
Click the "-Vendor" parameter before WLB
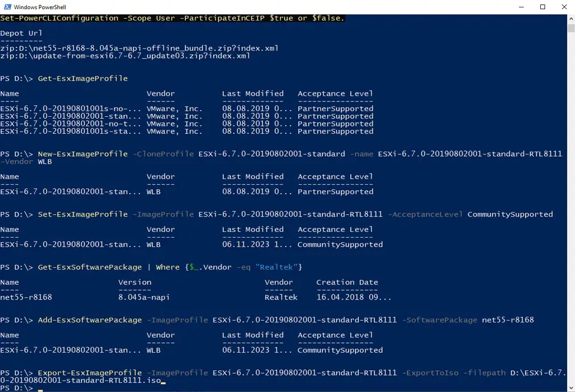pos(17,162)
